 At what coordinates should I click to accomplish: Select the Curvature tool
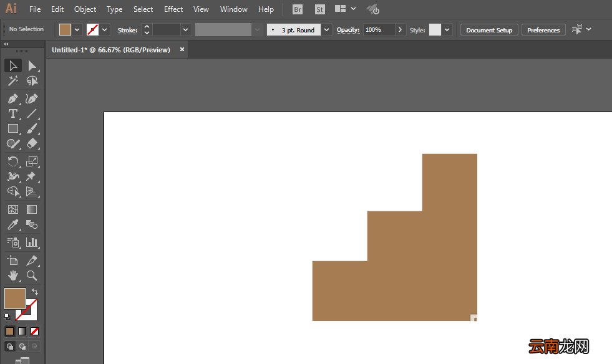(32, 98)
